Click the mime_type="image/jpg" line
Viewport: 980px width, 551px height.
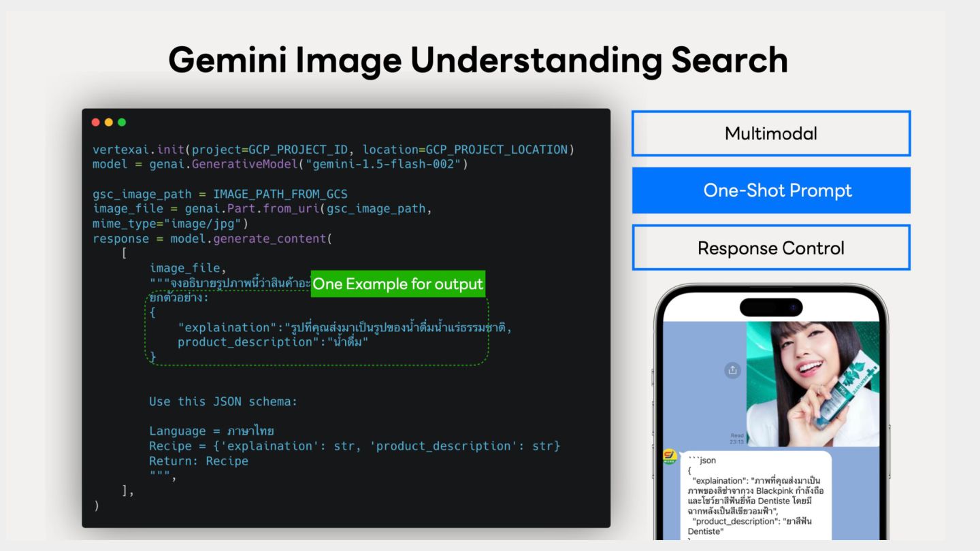pyautogui.click(x=171, y=224)
